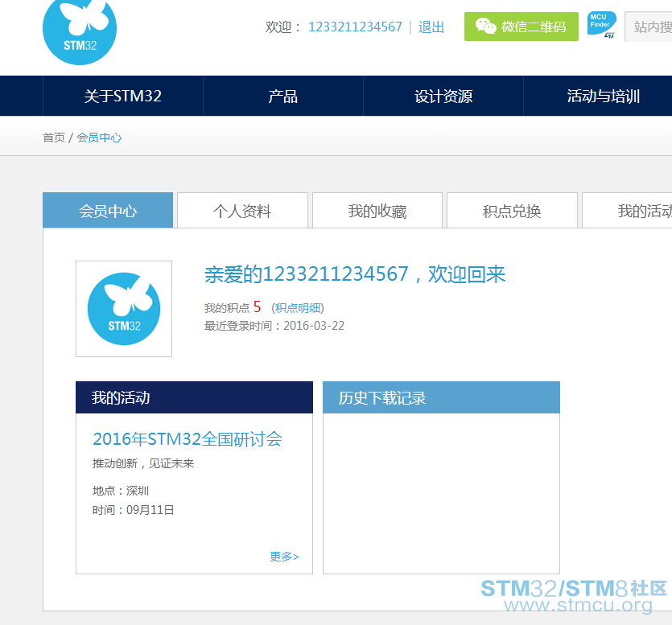
Task: Switch to 我的收藏 tab
Action: click(377, 210)
